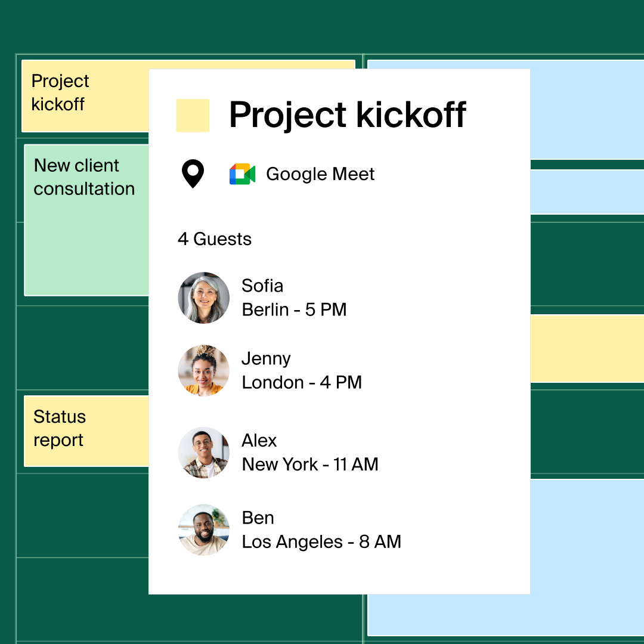644x644 pixels.
Task: Click the location pin icon
Action: click(193, 174)
